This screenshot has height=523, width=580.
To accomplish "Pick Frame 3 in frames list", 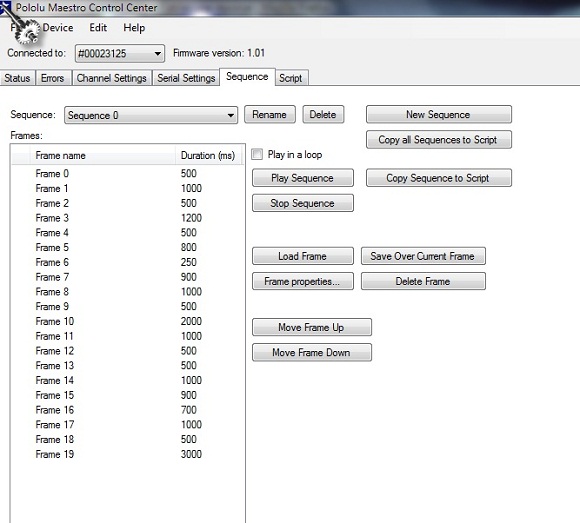I will point(128,218).
